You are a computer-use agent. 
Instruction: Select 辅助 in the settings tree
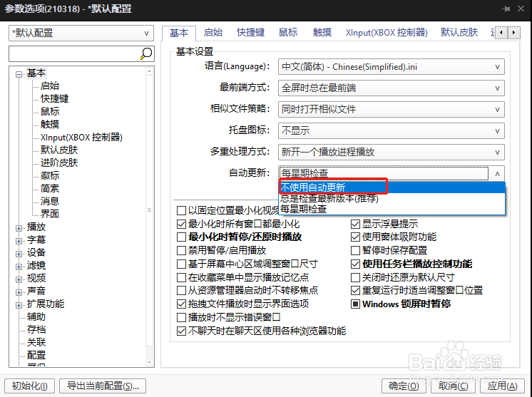[x=36, y=317]
